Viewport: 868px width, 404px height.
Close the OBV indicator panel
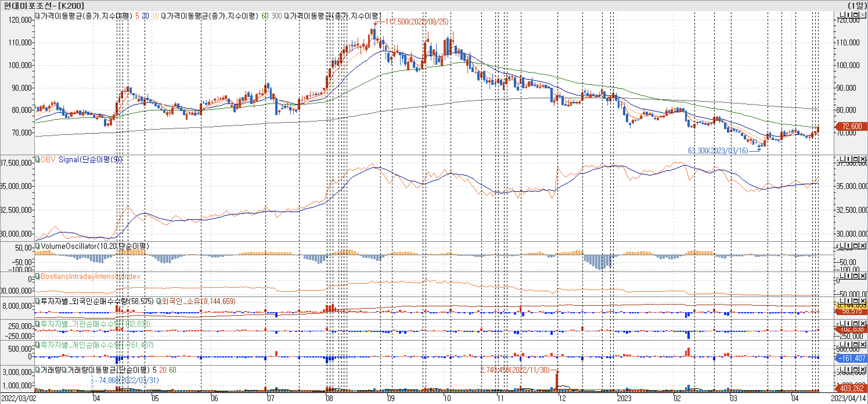coord(862,159)
